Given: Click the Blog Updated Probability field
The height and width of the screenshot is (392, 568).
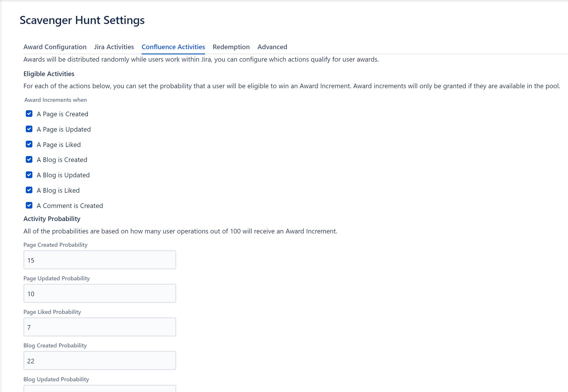Looking at the screenshot, I should click(100, 389).
